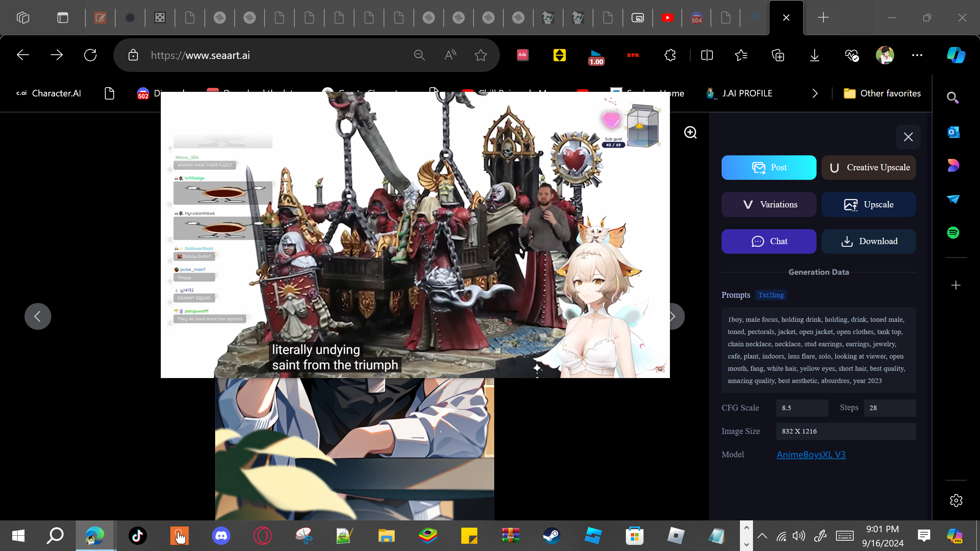Download the generated image
Viewport: 980px width, 551px height.
869,241
